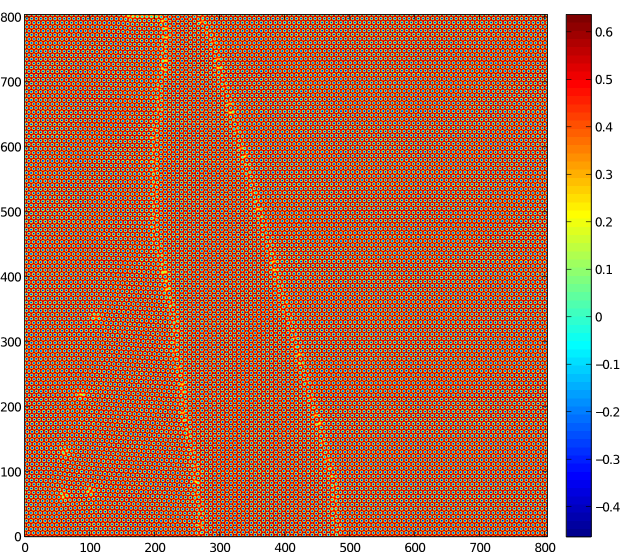
Task: Click the y-axis label 600
Action: point(11,147)
